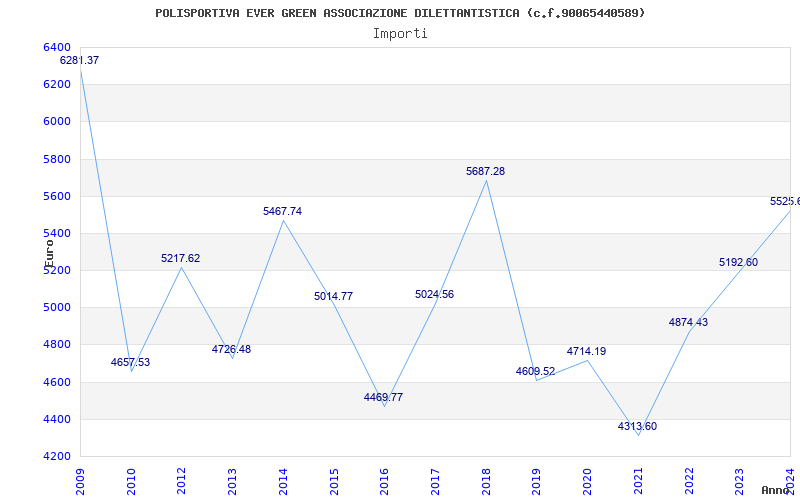The height and width of the screenshot is (500, 800).
Task: Select the 2016 year axis label
Action: (x=385, y=482)
